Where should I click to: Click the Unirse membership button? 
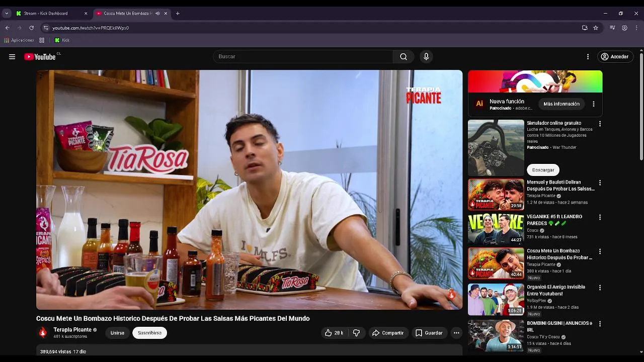tap(117, 333)
